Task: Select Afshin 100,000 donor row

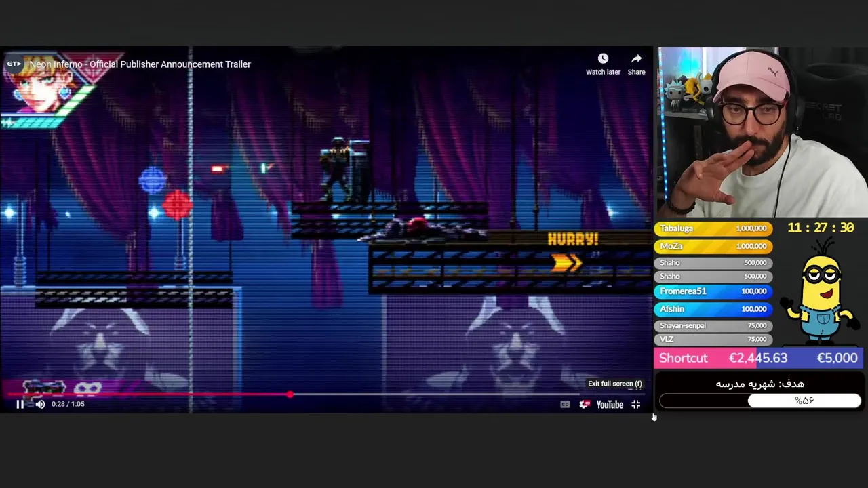Action: click(713, 308)
